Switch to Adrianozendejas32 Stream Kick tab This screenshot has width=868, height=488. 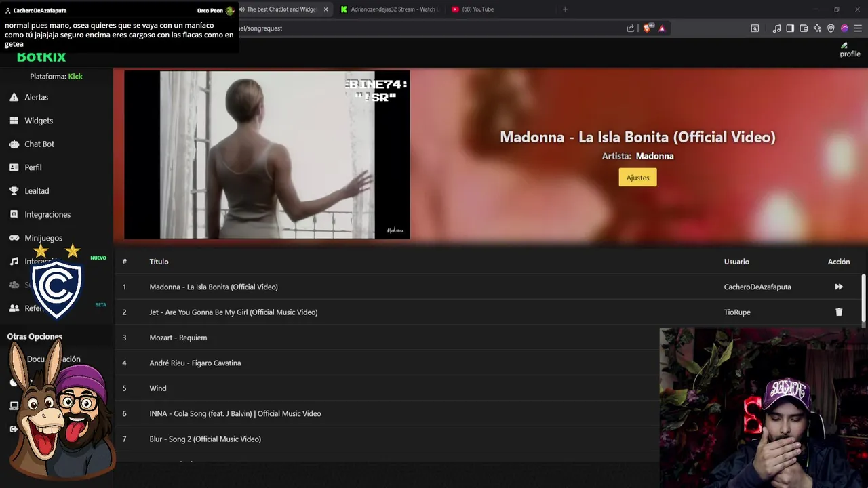[x=390, y=9]
